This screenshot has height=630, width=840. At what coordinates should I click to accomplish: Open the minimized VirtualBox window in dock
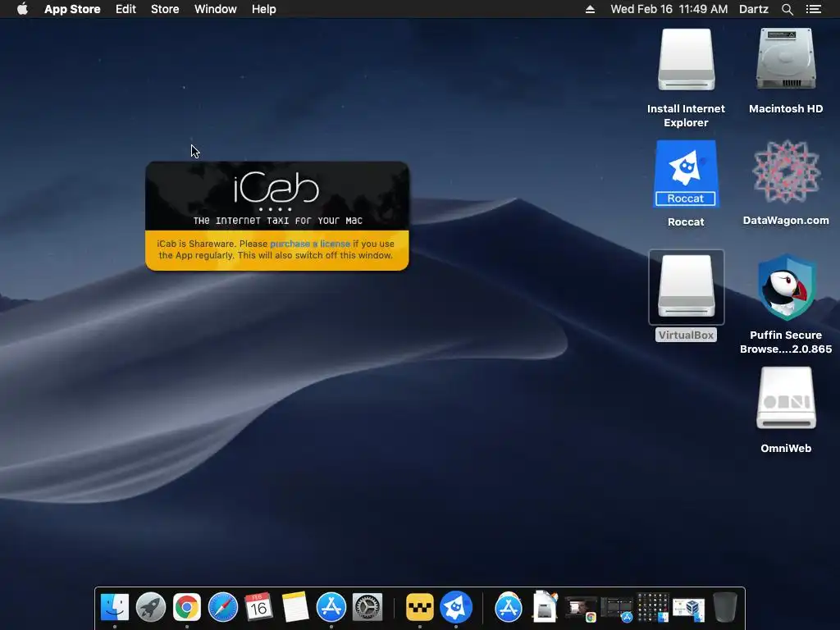click(688, 609)
